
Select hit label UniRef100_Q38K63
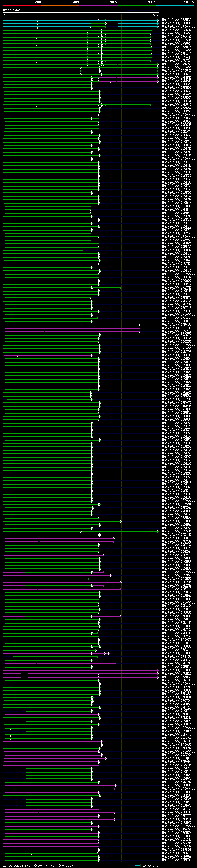[x=177, y=91]
